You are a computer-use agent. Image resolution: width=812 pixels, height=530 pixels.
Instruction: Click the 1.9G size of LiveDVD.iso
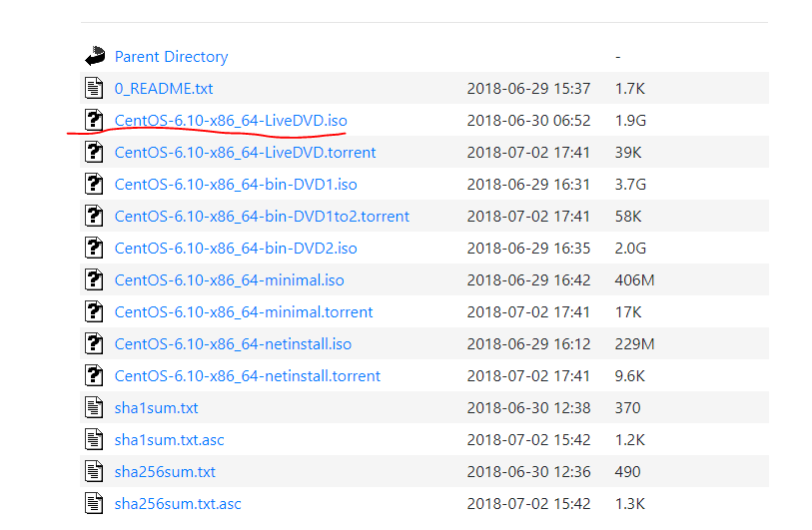click(x=630, y=121)
